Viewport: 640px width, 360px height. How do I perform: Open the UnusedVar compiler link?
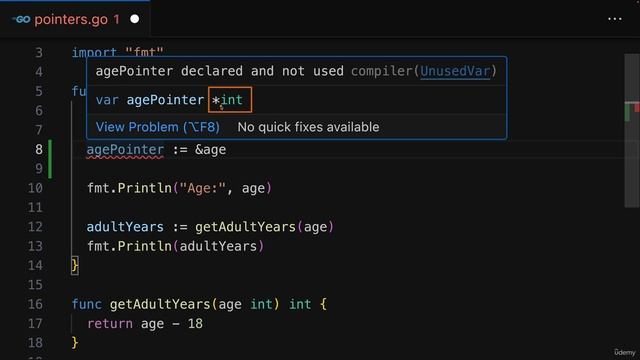(x=455, y=71)
